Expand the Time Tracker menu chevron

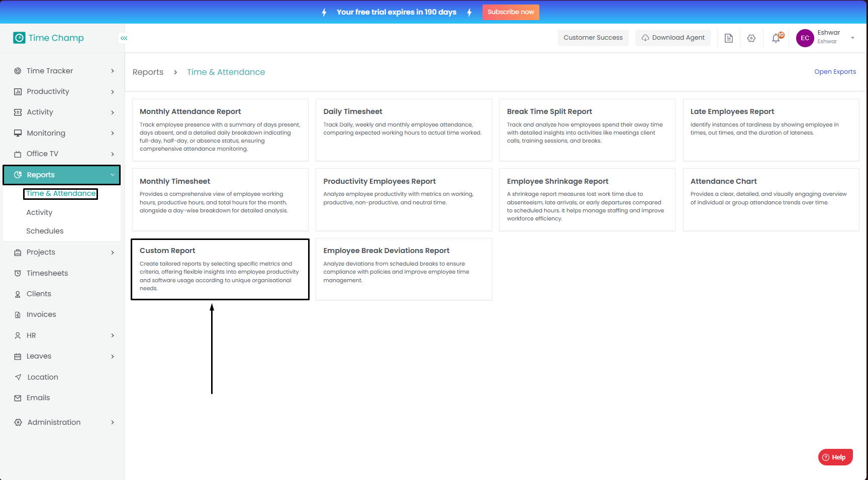tap(113, 71)
